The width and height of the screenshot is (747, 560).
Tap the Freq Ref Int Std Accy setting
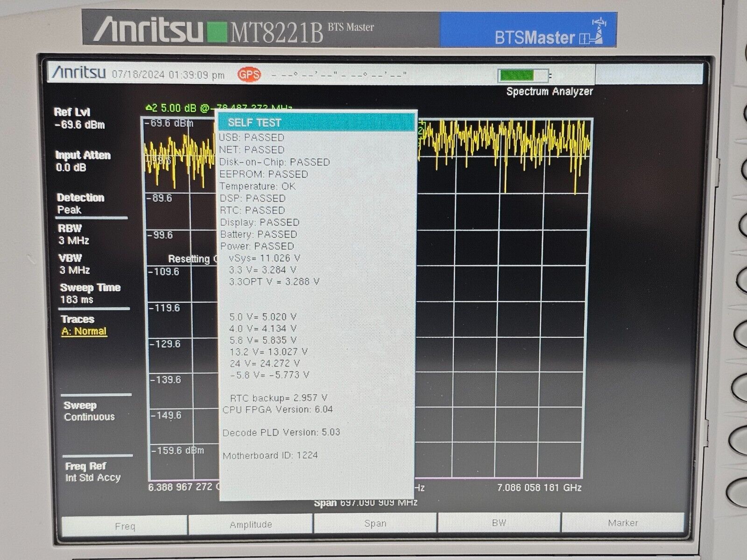[93, 472]
